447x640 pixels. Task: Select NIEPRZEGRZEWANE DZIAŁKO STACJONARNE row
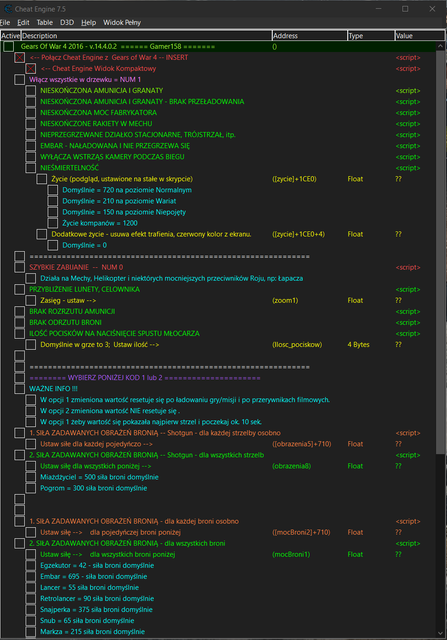138,135
